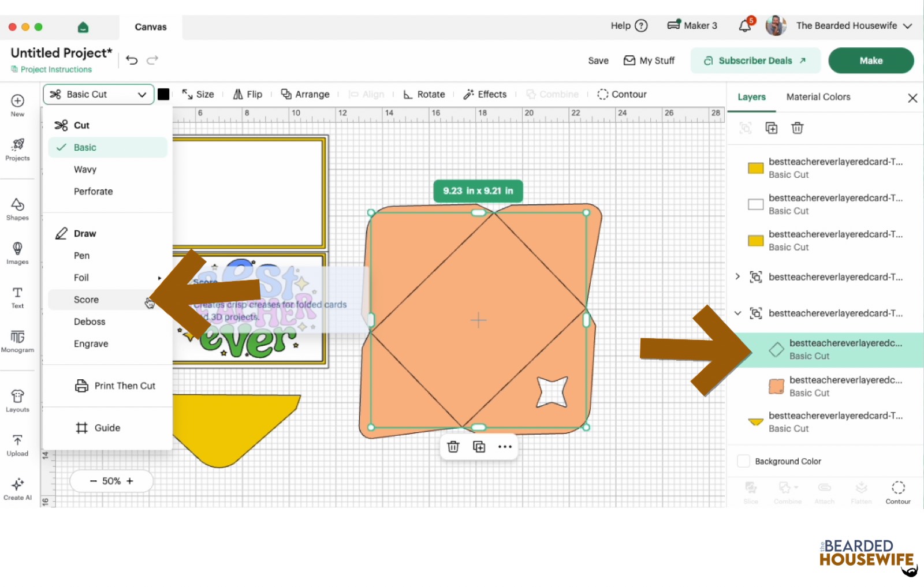Click Contour in top toolbar
924x587 pixels.
622,95
